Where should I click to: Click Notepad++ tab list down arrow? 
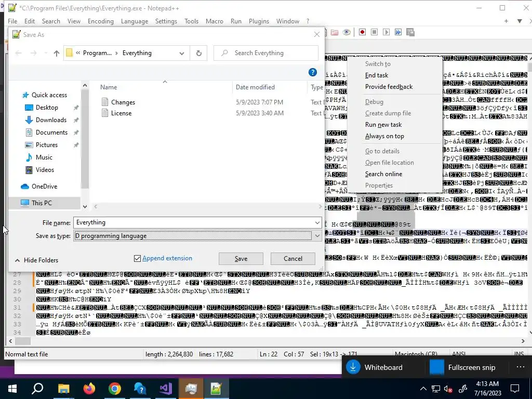click(520, 21)
